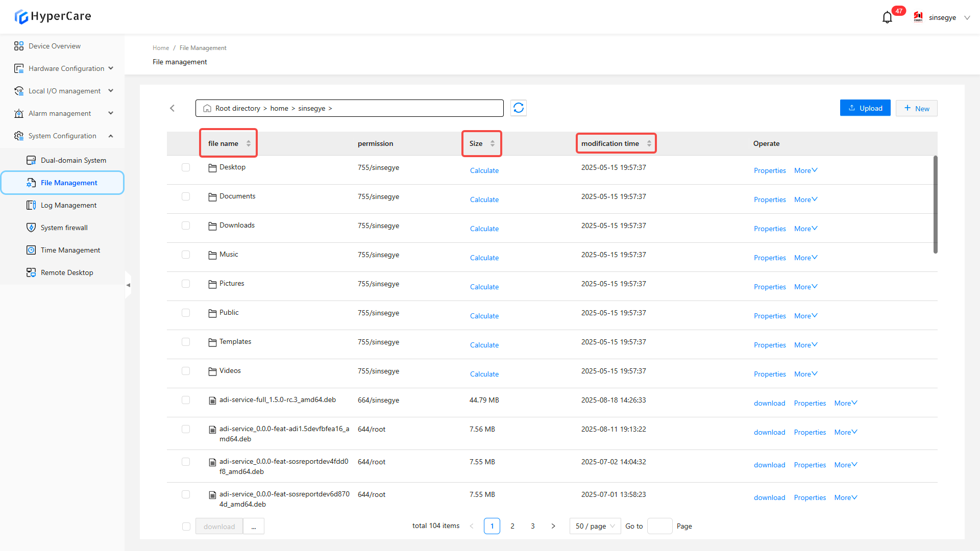
Task: Sort by file name column arrows
Action: tap(249, 143)
